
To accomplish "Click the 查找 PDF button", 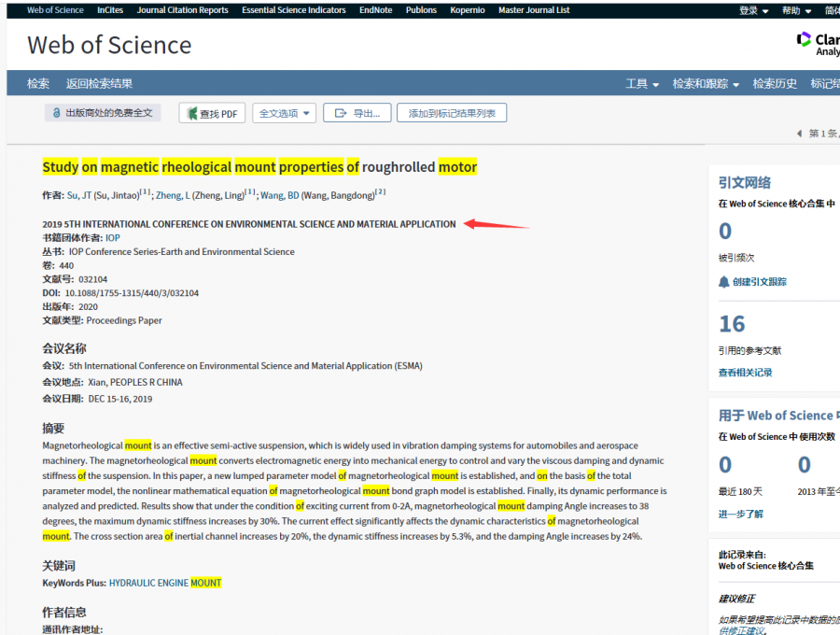I will [x=212, y=113].
